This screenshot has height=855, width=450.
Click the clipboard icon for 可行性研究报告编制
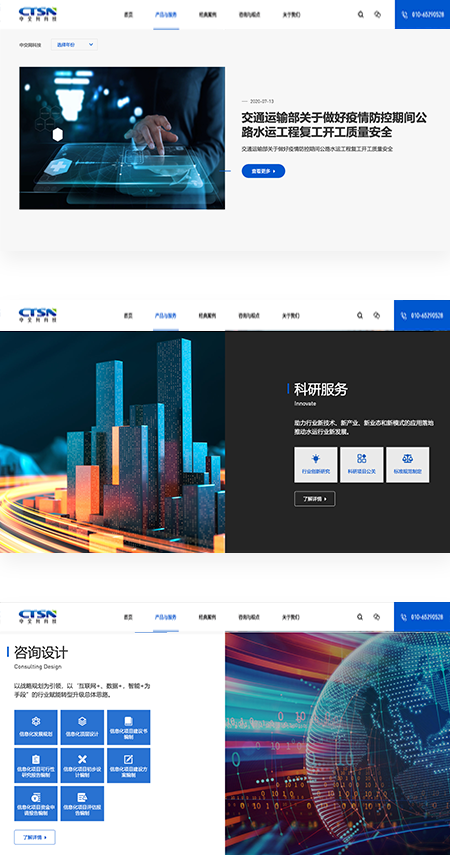pyautogui.click(x=36, y=759)
